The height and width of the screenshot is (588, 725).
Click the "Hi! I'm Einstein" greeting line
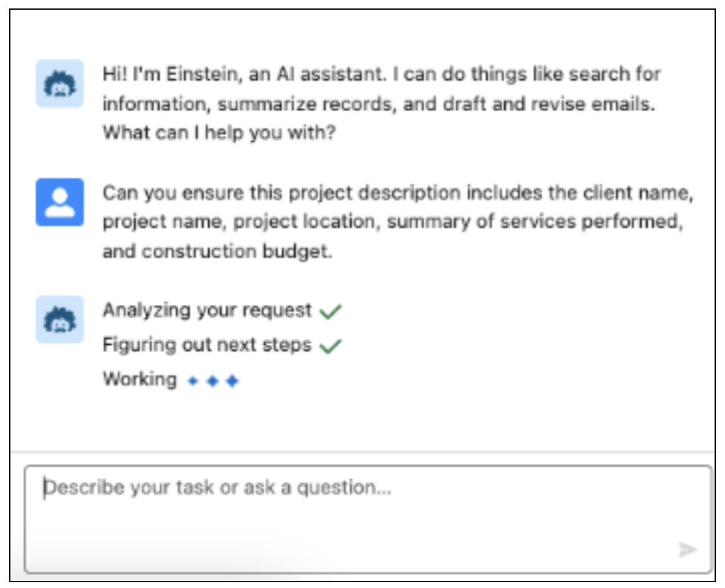coord(381,73)
